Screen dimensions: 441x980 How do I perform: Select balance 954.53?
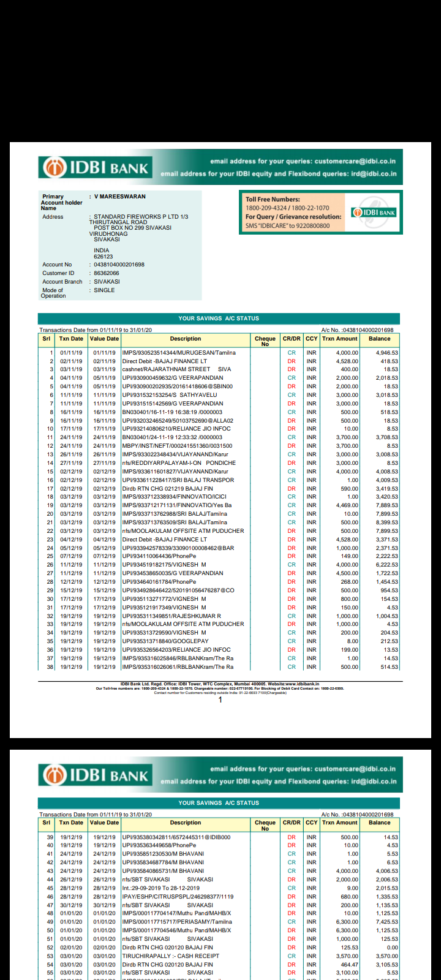tap(390, 590)
